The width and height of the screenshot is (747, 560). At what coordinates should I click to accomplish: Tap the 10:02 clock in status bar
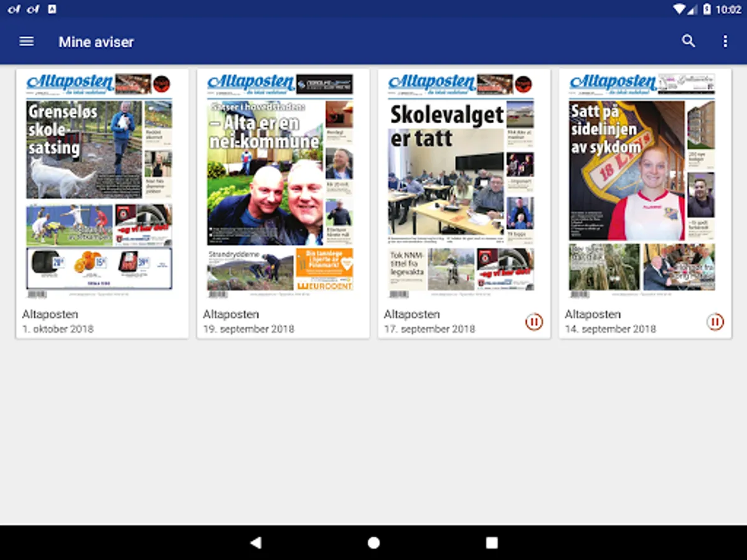pos(728,9)
